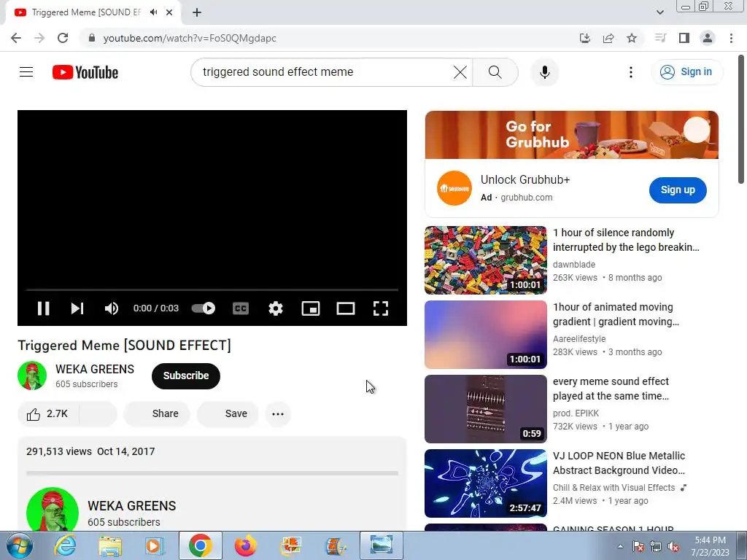Open Windows Start menu
Viewport: 747px width, 560px height.
20,545
